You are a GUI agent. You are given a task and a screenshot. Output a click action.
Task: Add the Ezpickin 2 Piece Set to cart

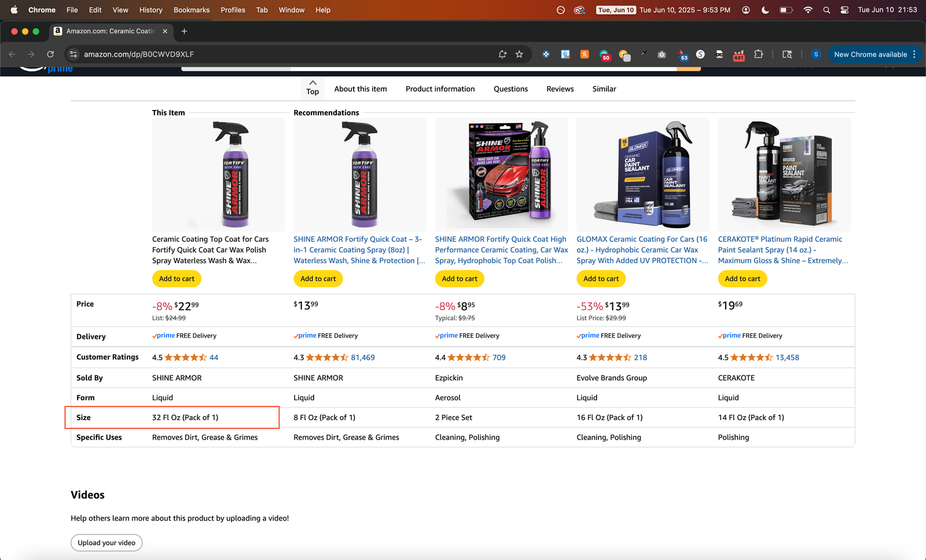pyautogui.click(x=460, y=279)
